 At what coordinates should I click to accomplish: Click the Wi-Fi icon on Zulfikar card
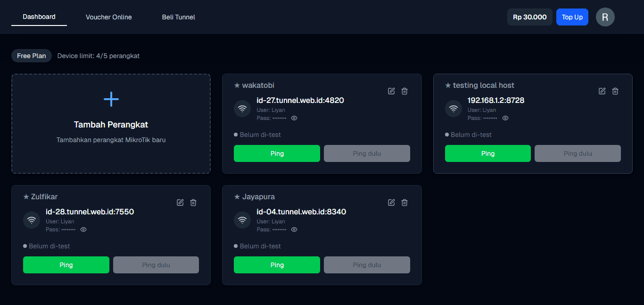click(32, 220)
